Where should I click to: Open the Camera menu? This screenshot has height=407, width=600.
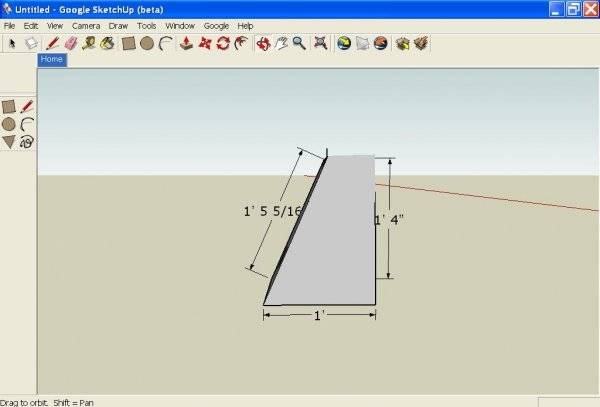(86, 26)
